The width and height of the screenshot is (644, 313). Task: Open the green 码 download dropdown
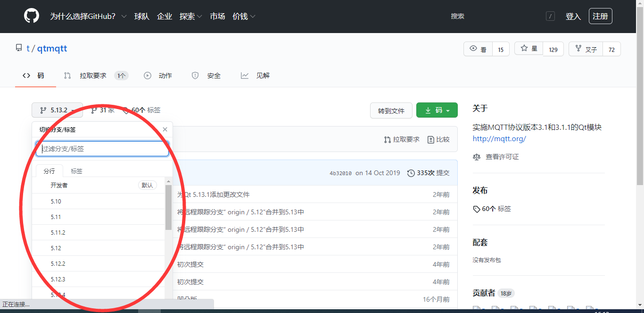[437, 110]
